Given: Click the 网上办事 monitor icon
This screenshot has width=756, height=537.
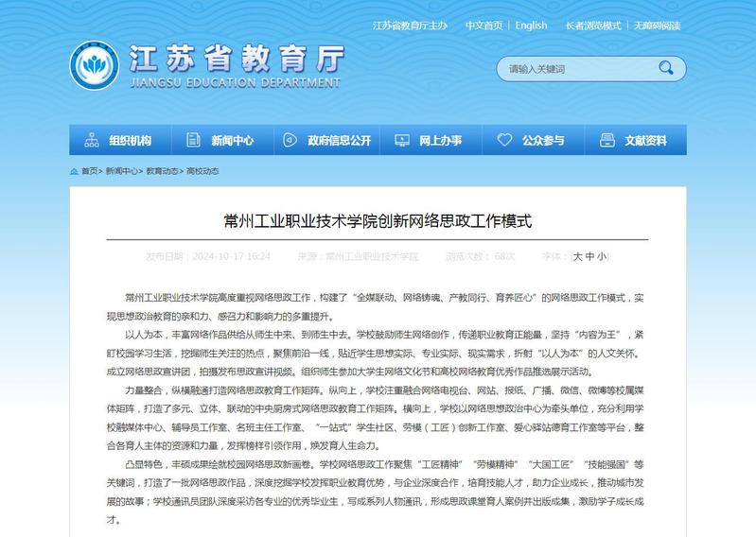Looking at the screenshot, I should point(401,141).
